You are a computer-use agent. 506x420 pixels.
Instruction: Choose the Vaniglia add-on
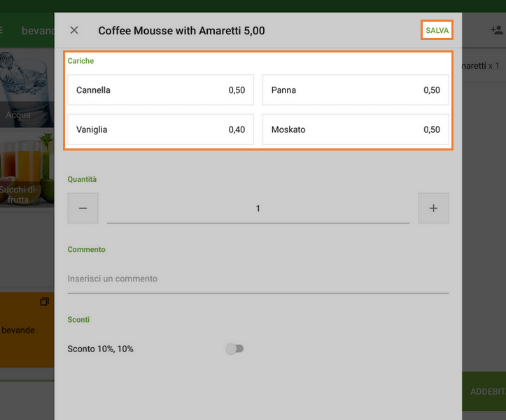[160, 129]
